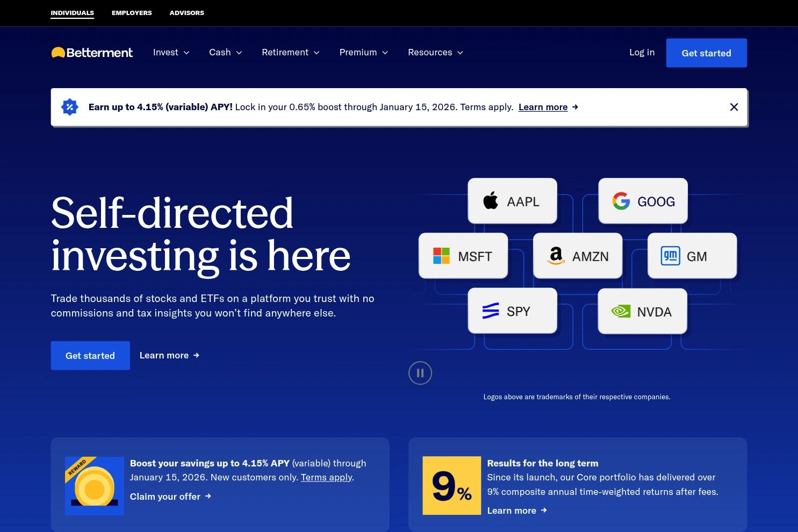Click the arrow beside the banner Learn more

[x=575, y=107]
